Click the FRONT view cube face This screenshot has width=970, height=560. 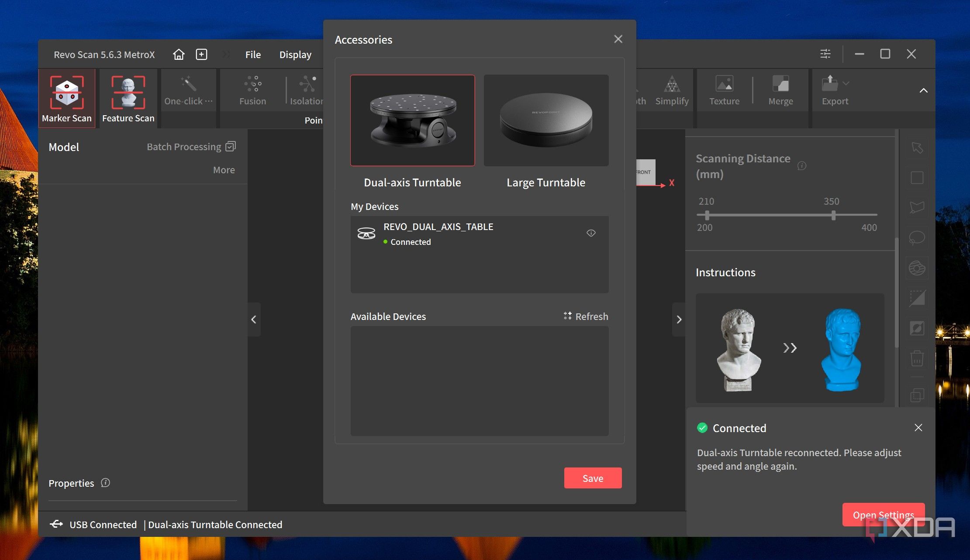click(x=645, y=172)
